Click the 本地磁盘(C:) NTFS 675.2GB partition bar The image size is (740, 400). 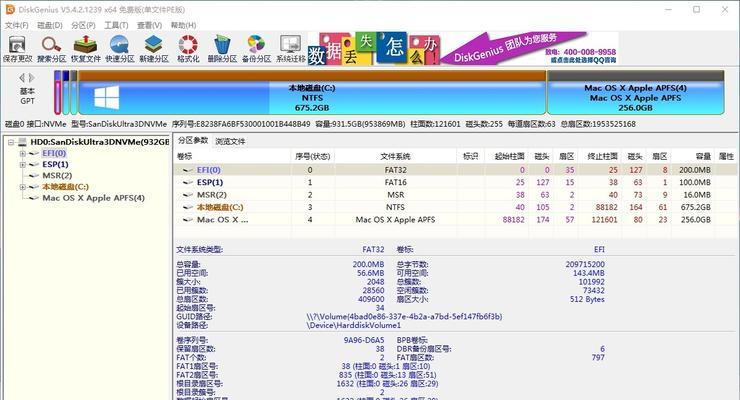pyautogui.click(x=312, y=93)
